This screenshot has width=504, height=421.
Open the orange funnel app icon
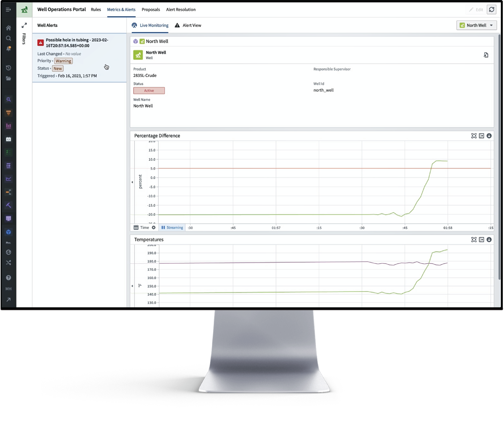tap(8, 113)
